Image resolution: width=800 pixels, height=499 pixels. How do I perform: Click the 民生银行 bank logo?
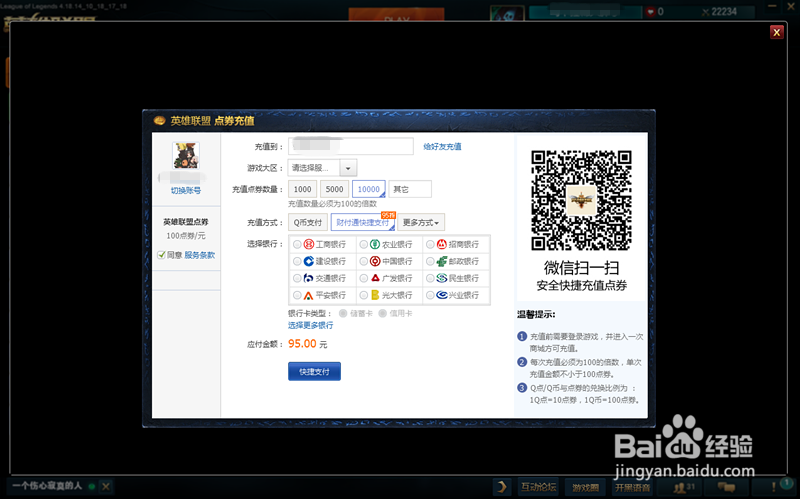(442, 278)
